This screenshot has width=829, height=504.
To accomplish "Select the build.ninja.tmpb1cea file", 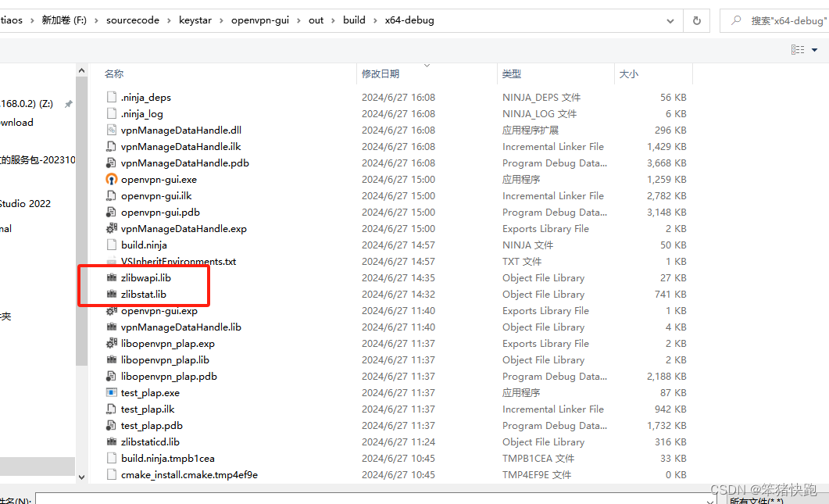I will point(167,458).
